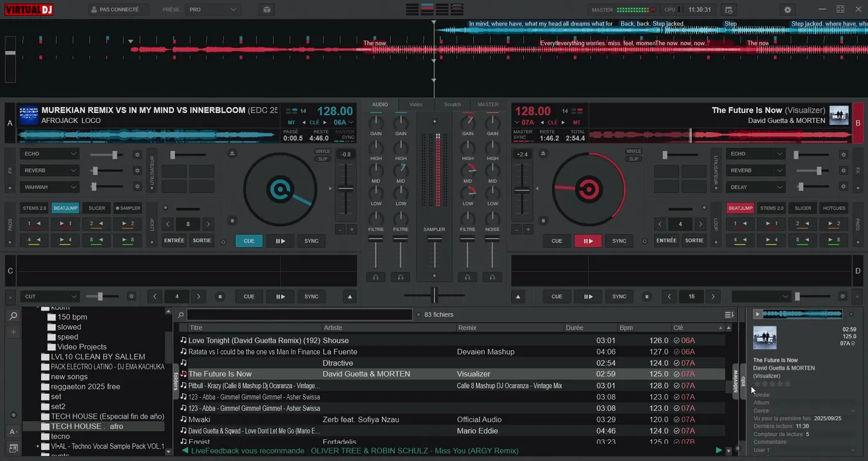
Task: Open deck A ECHO effect dropdown
Action: point(49,154)
